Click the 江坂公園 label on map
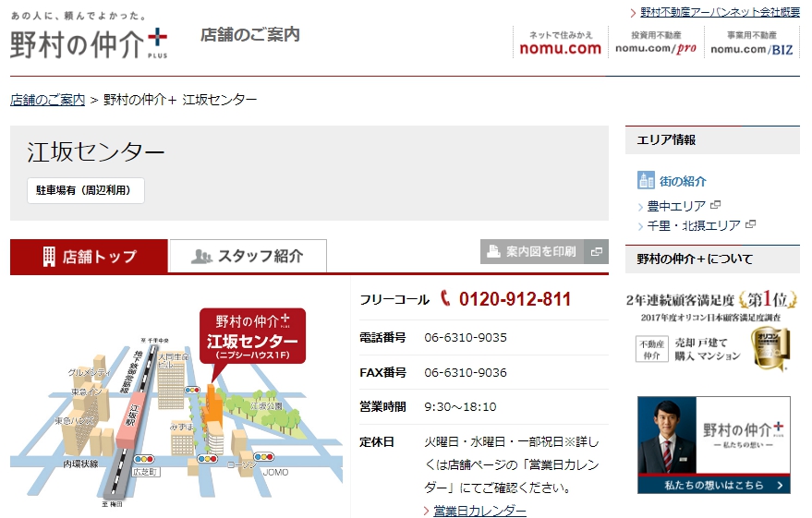The image size is (812, 518). point(266,405)
